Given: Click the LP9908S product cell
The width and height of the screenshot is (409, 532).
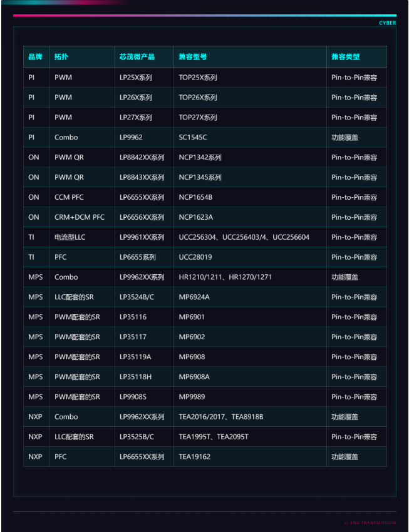Looking at the screenshot, I should point(133,397).
